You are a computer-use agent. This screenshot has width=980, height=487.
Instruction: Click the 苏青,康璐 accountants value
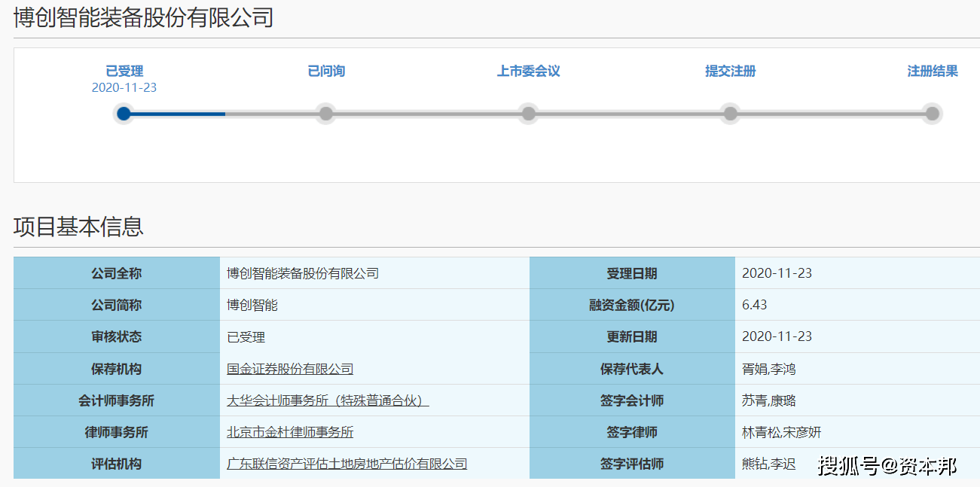pyautogui.click(x=769, y=400)
